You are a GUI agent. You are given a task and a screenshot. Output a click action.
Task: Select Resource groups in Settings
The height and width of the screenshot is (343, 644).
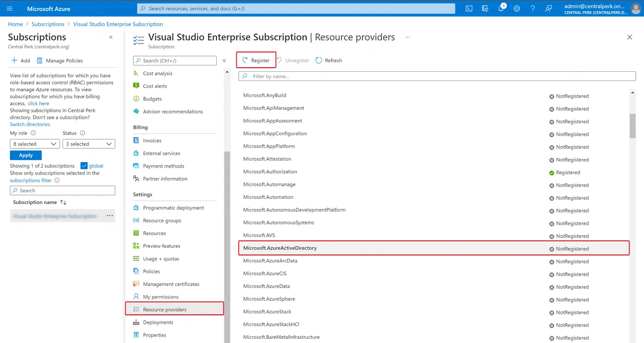tap(162, 221)
